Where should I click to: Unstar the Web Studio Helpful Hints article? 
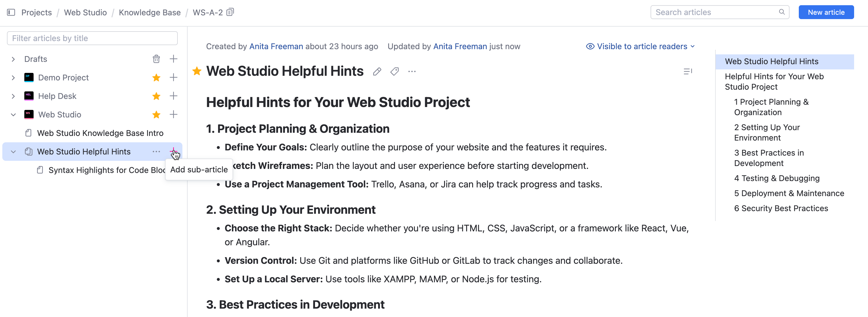coord(197,71)
